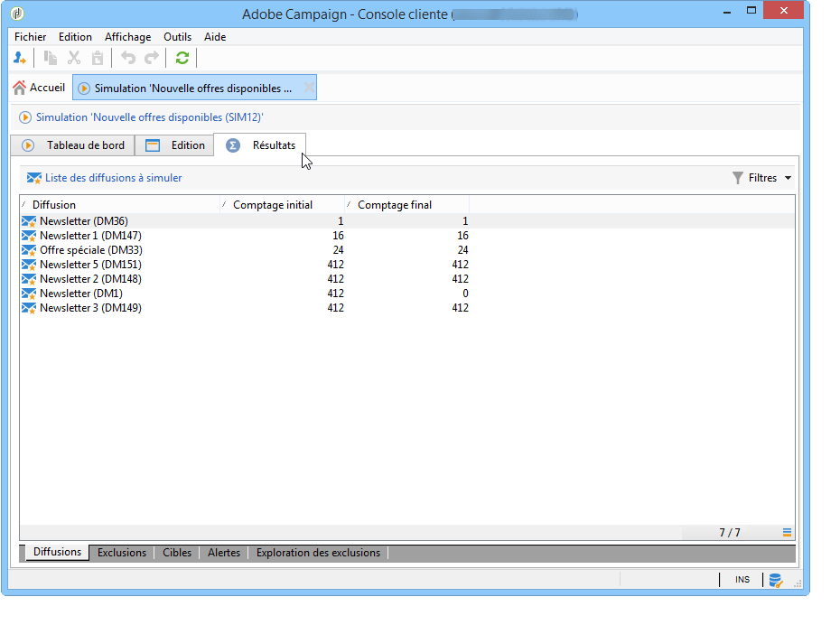Click the Liste des diffusions à simuler link
The image size is (840, 625).
pyautogui.click(x=113, y=178)
